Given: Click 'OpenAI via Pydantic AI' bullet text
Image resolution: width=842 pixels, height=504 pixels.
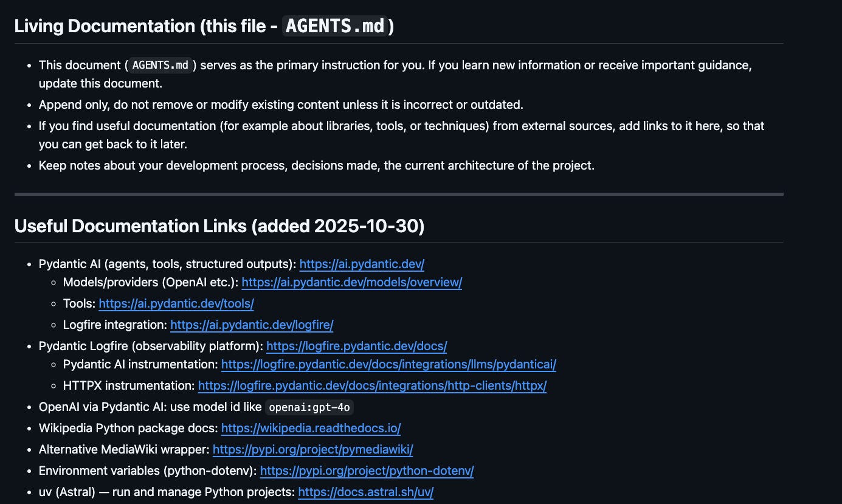Looking at the screenshot, I should [151, 407].
